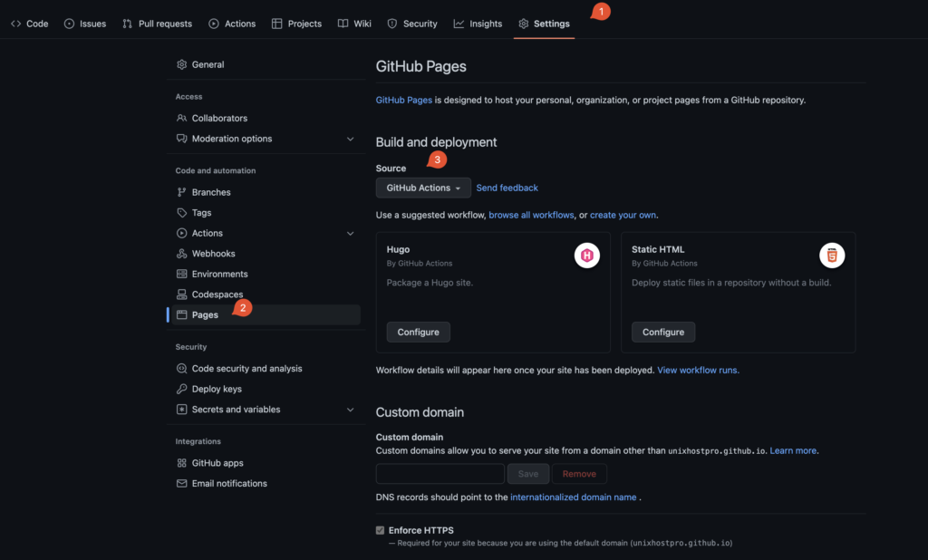928x560 pixels.
Task: Select the Code tab icon
Action: (x=14, y=23)
